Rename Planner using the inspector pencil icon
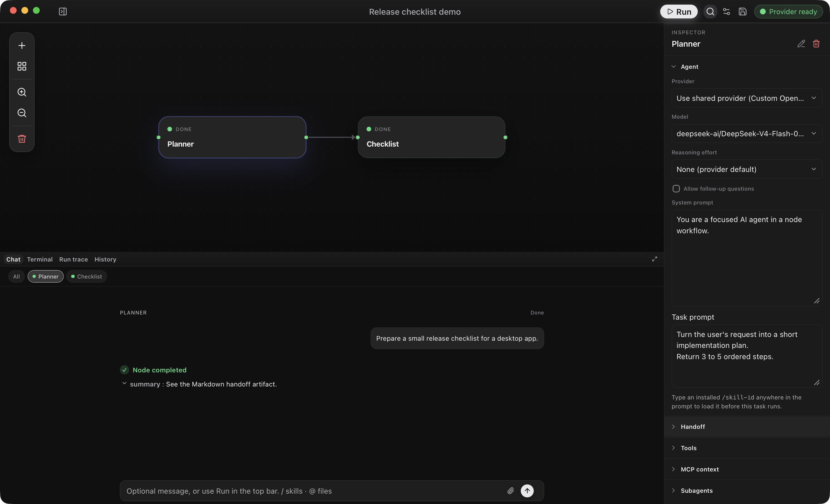The image size is (830, 504). click(801, 44)
